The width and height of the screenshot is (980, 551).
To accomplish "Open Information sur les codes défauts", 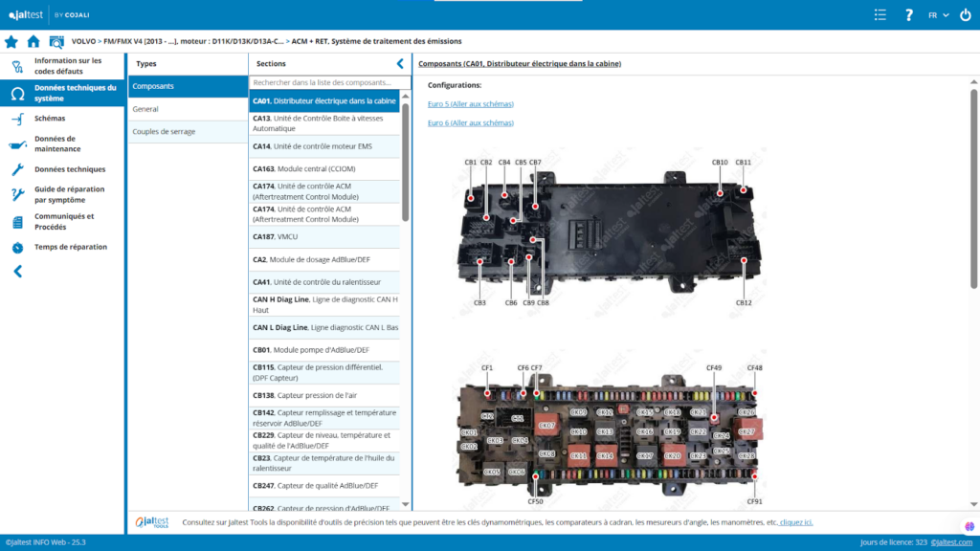I will point(65,66).
